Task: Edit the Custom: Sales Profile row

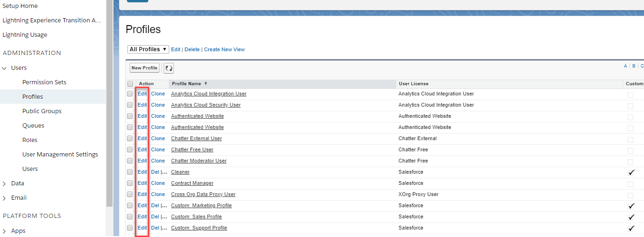Action: pos(142,217)
